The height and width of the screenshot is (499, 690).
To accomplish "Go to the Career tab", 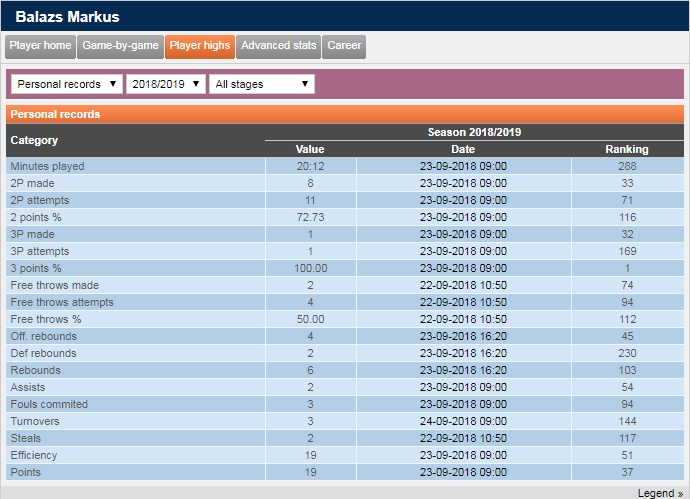I will tap(344, 46).
